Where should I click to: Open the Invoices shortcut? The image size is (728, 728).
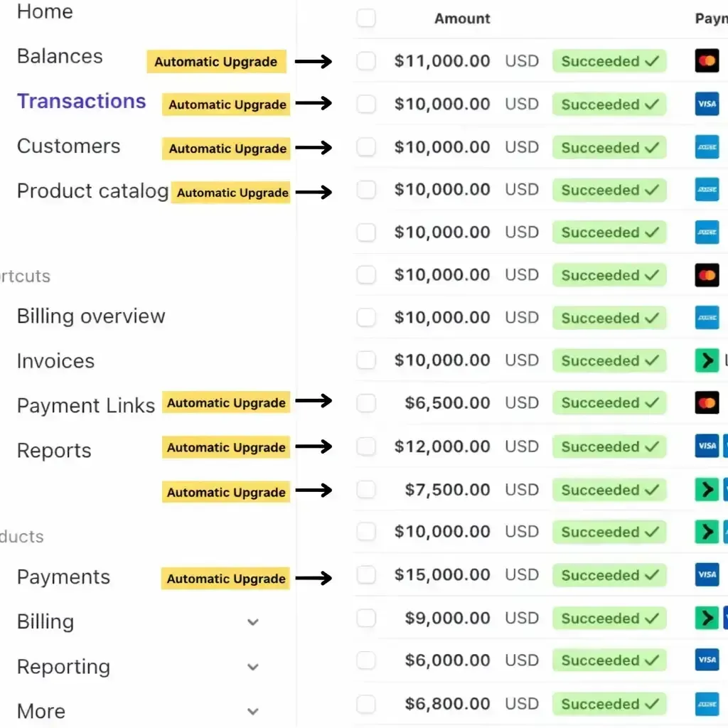55,360
